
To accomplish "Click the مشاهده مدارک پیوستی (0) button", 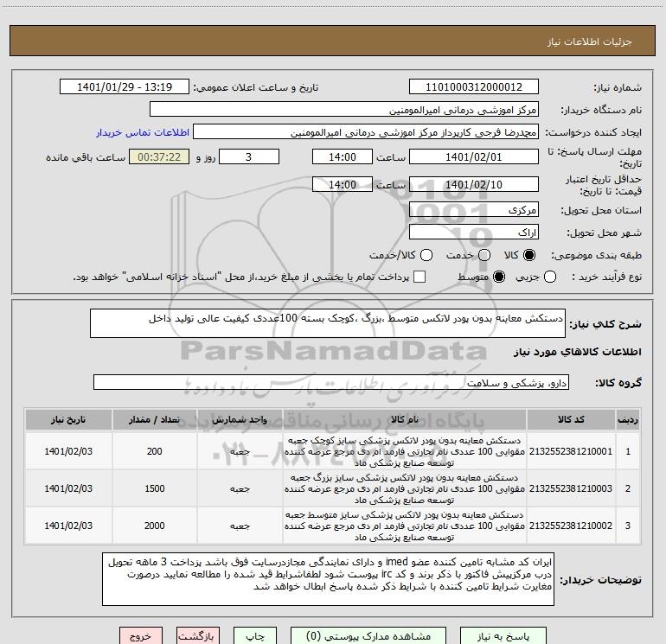I will (368, 636).
